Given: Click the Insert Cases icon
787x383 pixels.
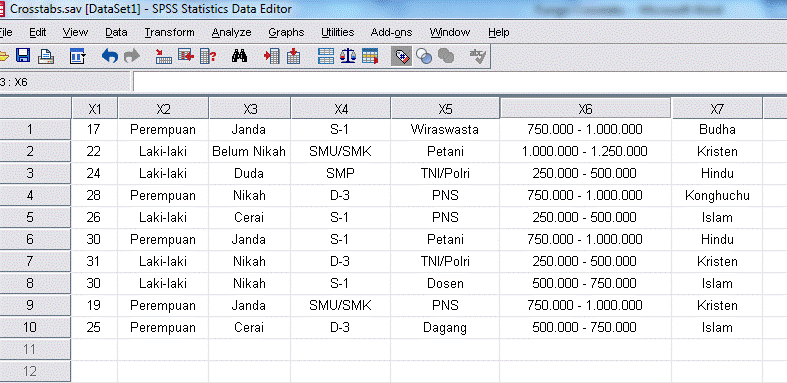Looking at the screenshot, I should click(x=271, y=56).
